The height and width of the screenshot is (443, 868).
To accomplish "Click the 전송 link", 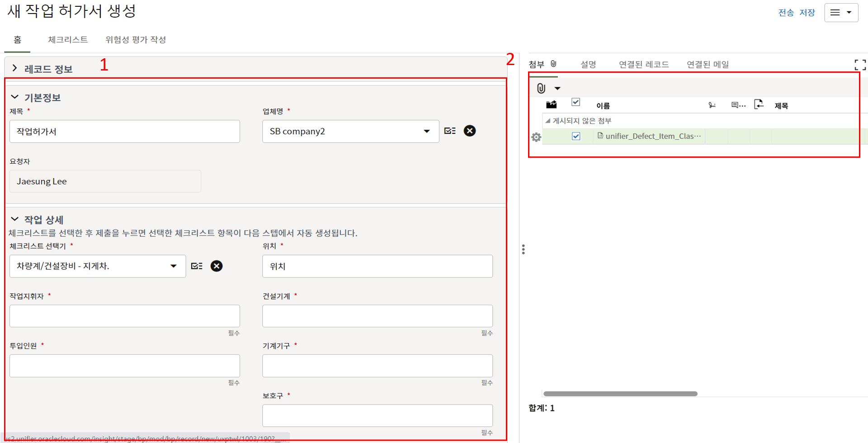I will tap(786, 13).
